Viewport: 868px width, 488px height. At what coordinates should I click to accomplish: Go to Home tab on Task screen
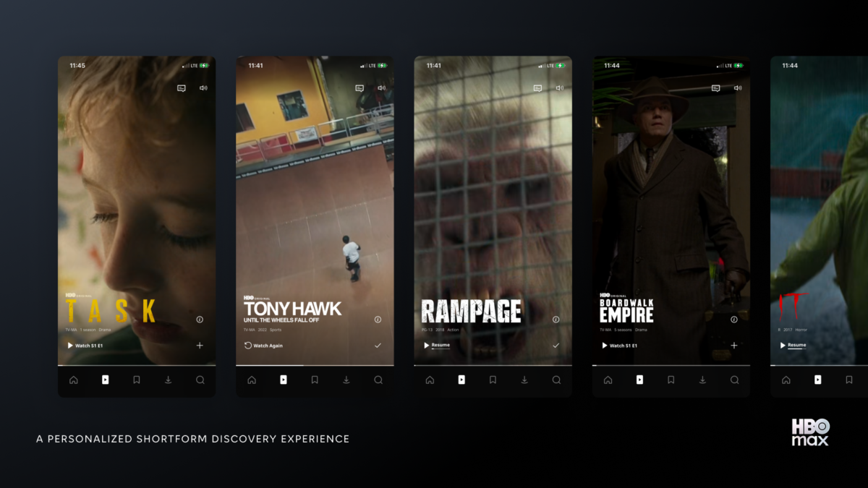[x=73, y=380]
